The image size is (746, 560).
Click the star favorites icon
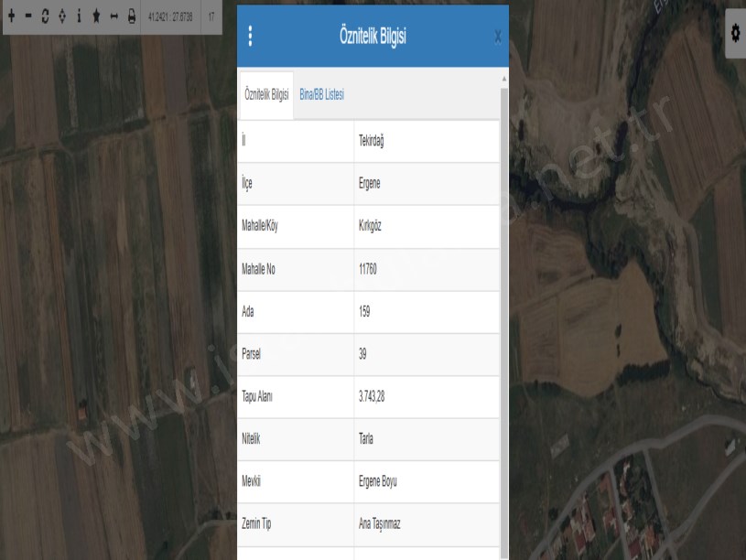[x=96, y=16]
